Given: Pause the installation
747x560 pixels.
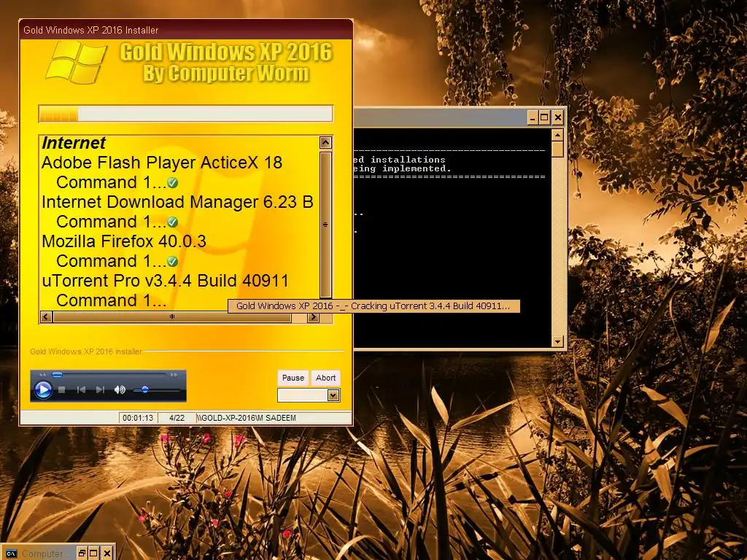Looking at the screenshot, I should tap(293, 378).
